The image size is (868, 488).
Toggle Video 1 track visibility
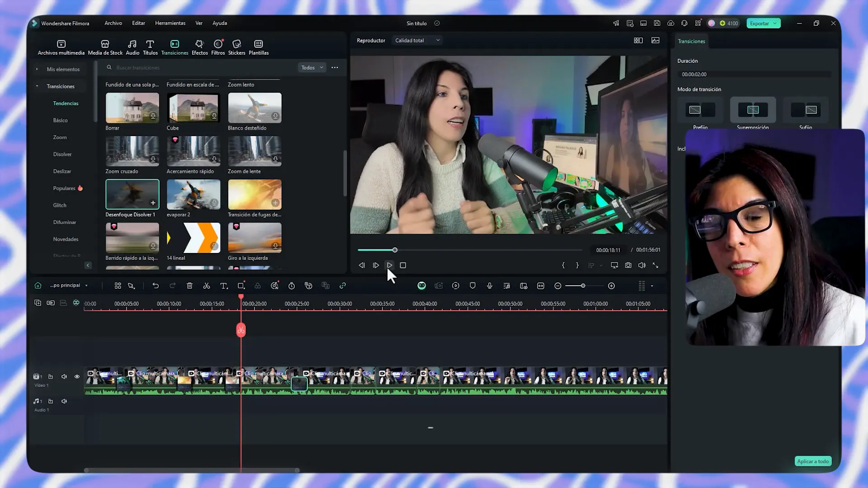pyautogui.click(x=77, y=377)
